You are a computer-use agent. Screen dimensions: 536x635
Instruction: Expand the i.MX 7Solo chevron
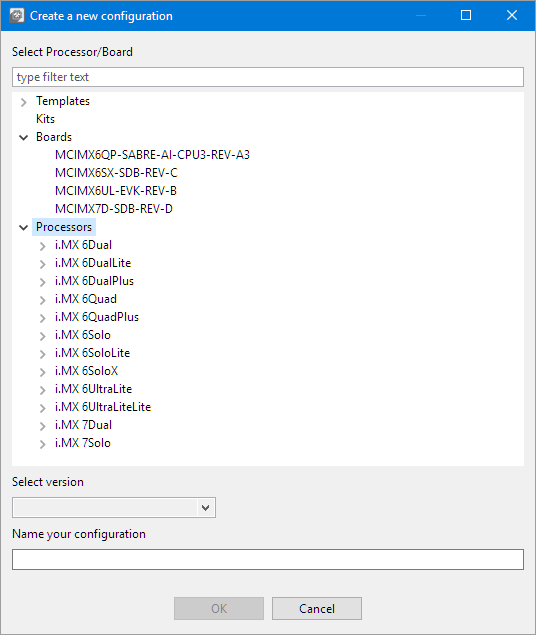click(x=43, y=444)
